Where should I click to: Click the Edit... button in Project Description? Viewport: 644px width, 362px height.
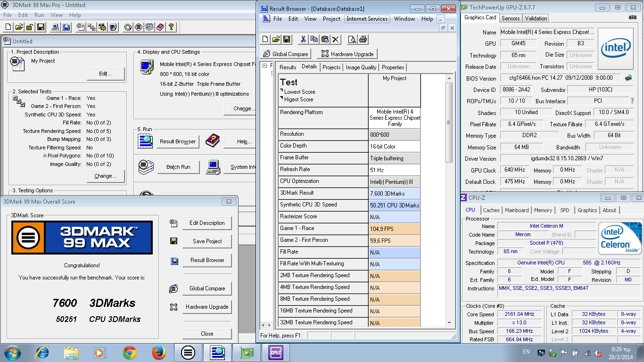[106, 74]
